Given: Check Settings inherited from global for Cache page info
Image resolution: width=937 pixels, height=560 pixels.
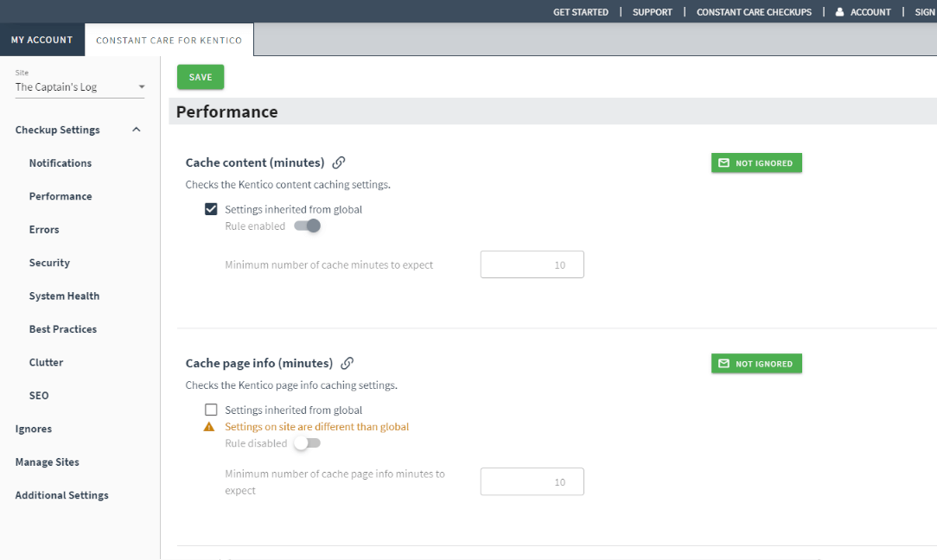Looking at the screenshot, I should click(211, 410).
